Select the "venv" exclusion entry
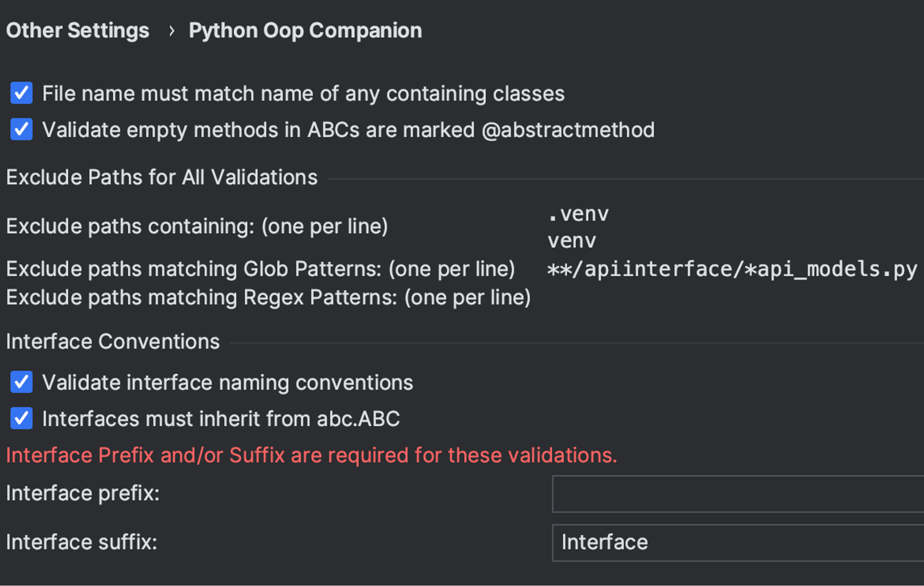The image size is (924, 586). coord(571,240)
